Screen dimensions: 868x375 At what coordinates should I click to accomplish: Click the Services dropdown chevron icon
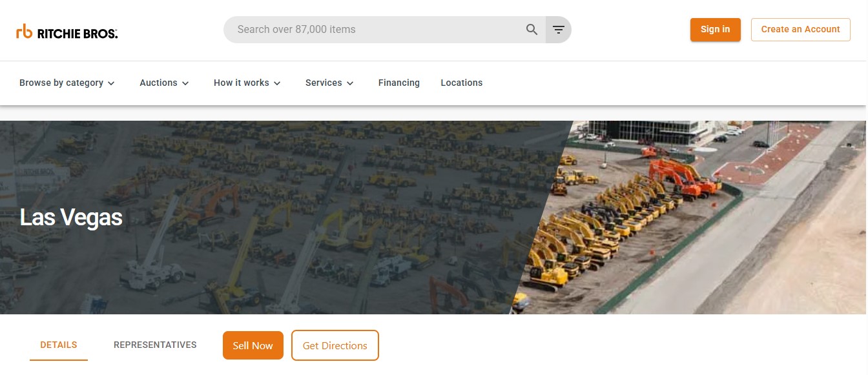click(x=349, y=83)
